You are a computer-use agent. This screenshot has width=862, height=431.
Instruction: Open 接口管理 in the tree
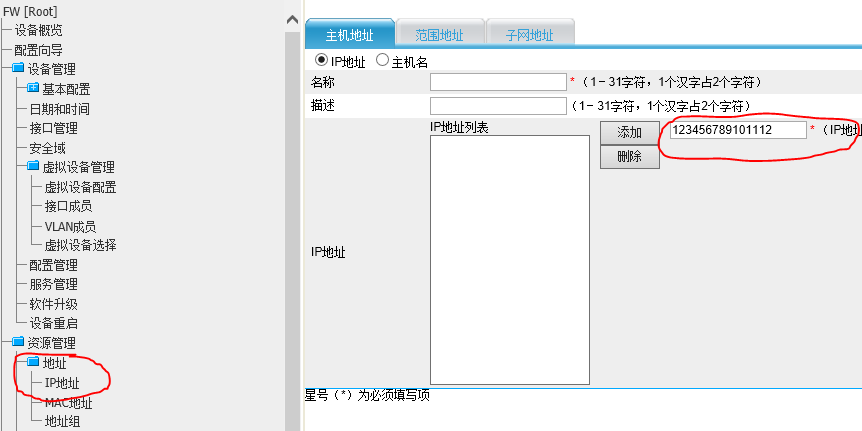tap(53, 128)
